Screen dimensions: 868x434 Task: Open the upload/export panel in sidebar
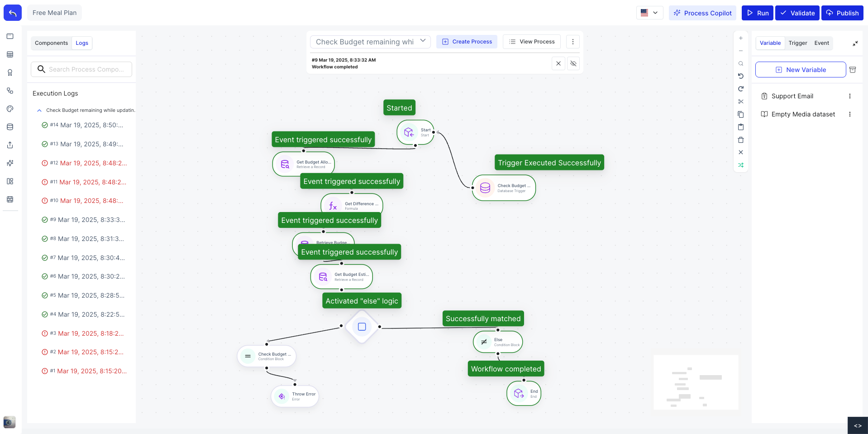[10, 145]
